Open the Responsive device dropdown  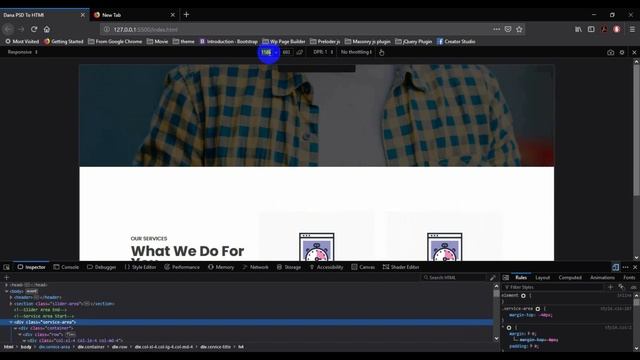[x=23, y=52]
